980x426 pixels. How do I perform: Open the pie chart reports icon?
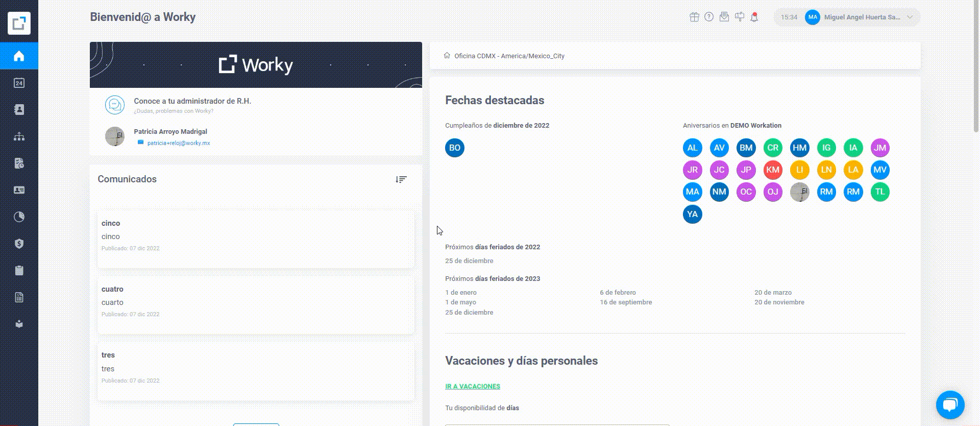point(19,217)
